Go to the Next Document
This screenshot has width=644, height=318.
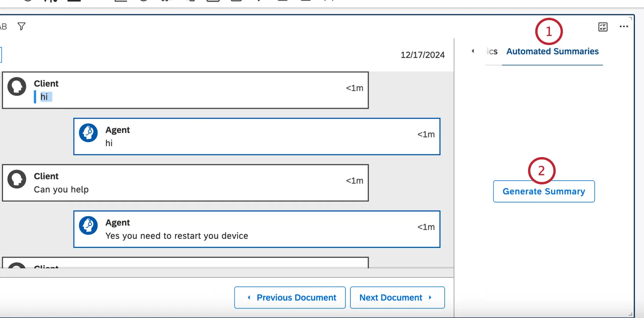click(397, 298)
